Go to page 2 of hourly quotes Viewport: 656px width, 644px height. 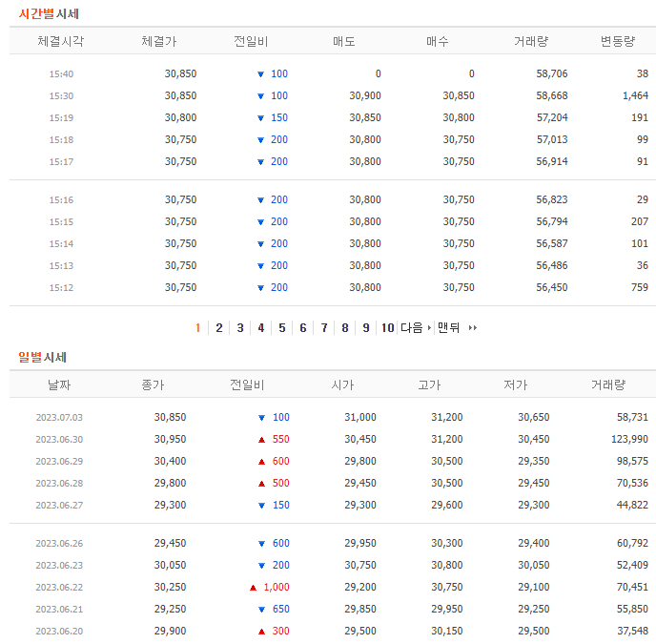218,328
